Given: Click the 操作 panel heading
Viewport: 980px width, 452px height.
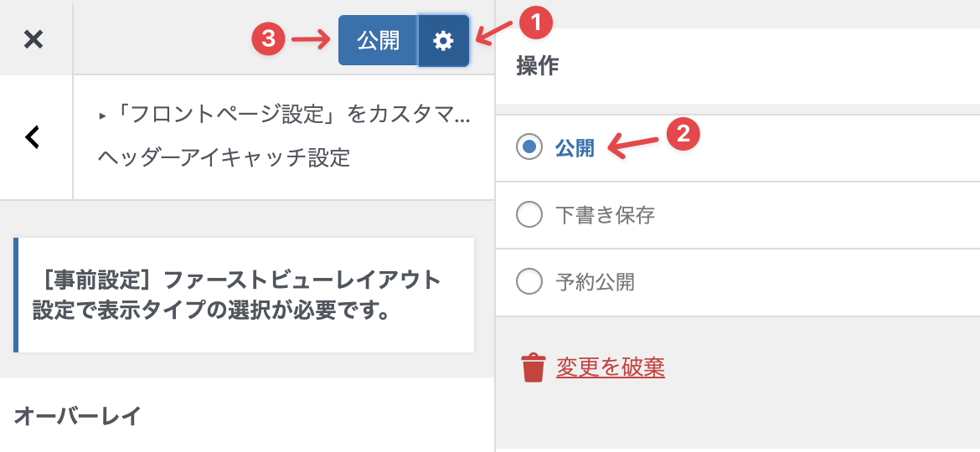Looking at the screenshot, I should (x=538, y=66).
